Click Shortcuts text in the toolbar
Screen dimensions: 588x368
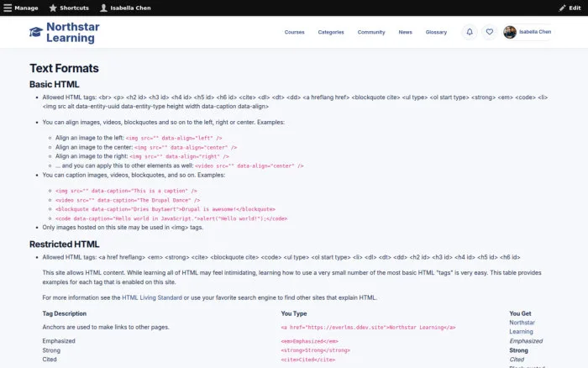74,8
